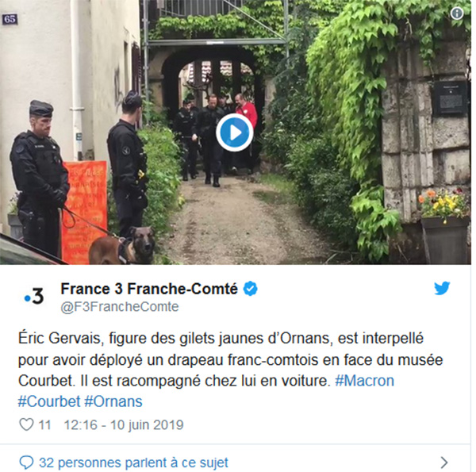Open the video info icon
The image size is (476, 472).
[x=457, y=13]
